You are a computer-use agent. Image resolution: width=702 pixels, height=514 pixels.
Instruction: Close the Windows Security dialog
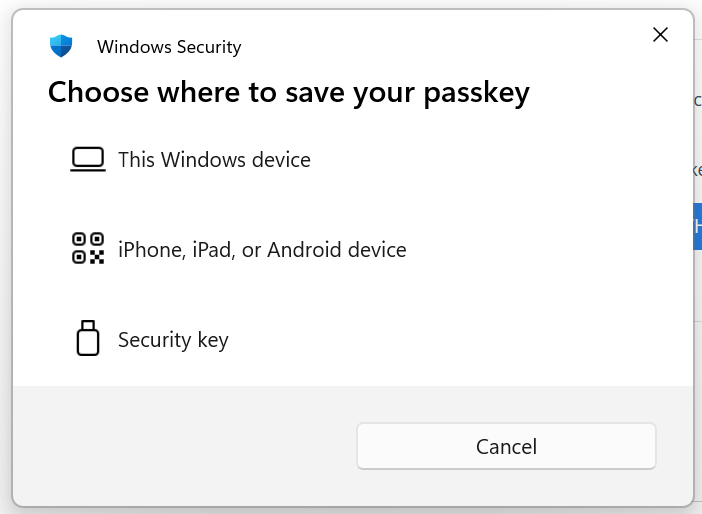pos(660,35)
